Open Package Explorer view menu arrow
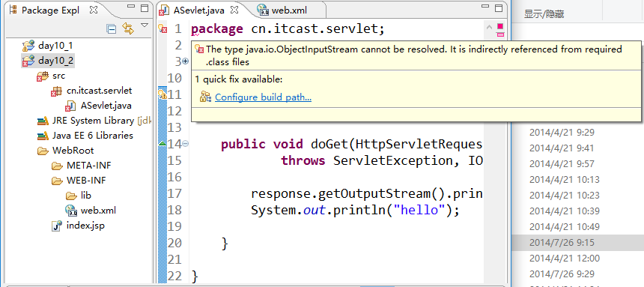Viewport: 644px width, 287px height. 145,25
